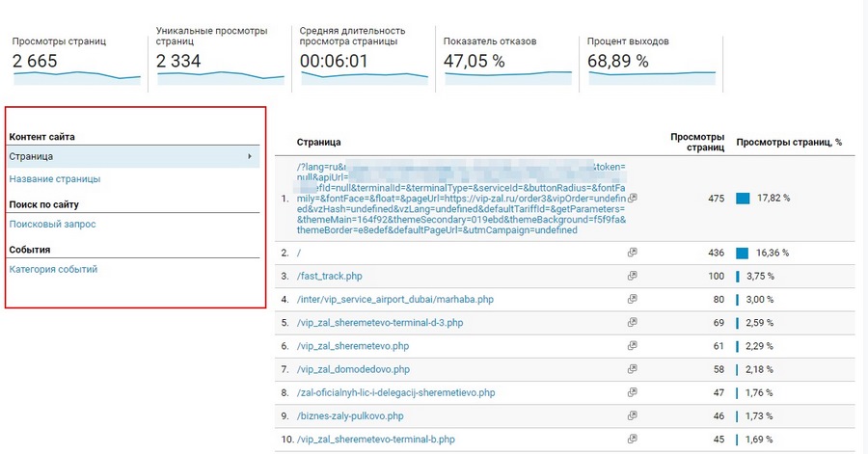Open /vip_zal_domodedovo.php link
The height and width of the screenshot is (454, 868).
click(x=353, y=369)
